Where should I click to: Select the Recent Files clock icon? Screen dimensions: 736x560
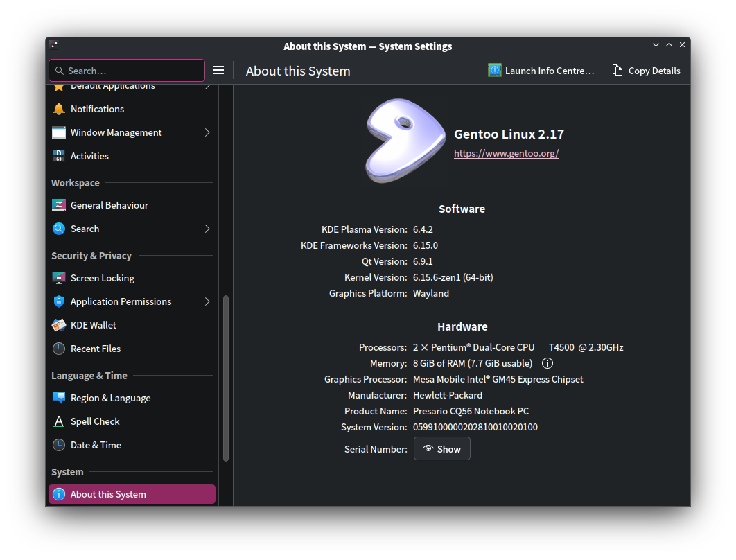click(x=59, y=349)
